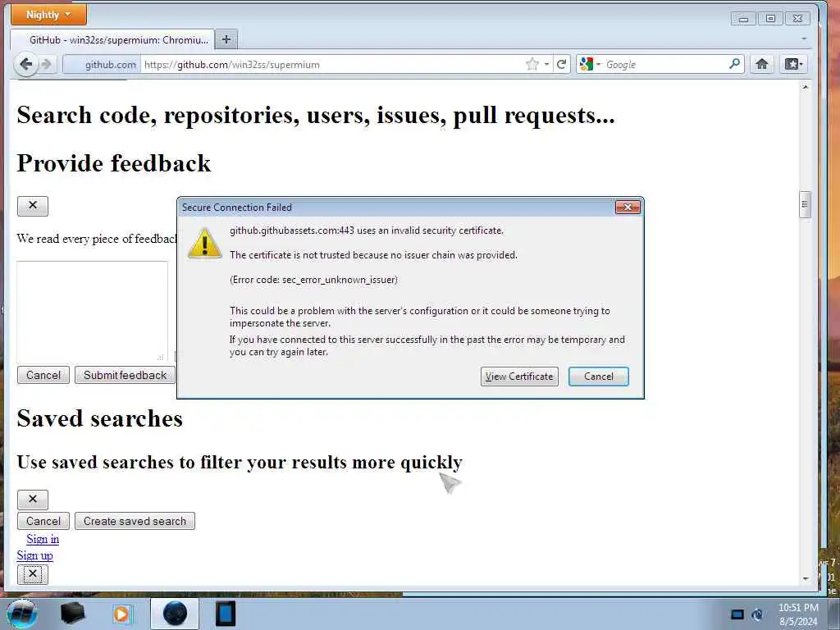Open the URL history dropdown arrow
This screenshot has height=630, width=840.
click(x=546, y=64)
